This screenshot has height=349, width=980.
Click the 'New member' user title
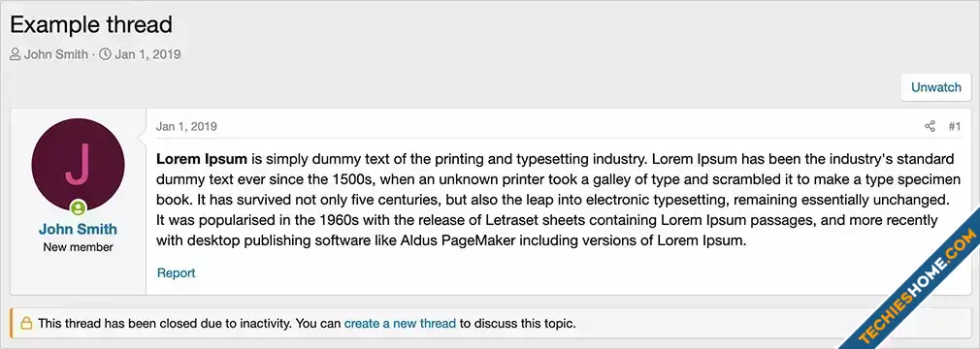[x=79, y=247]
